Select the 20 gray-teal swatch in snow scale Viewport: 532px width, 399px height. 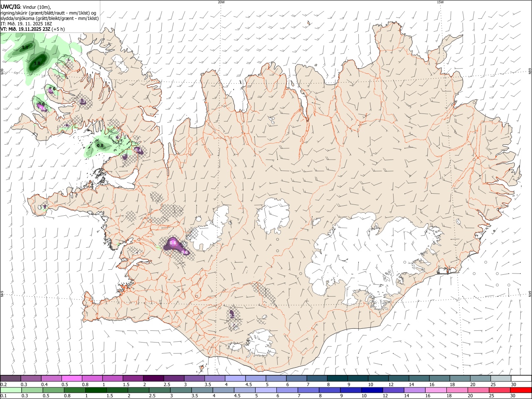click(480, 378)
